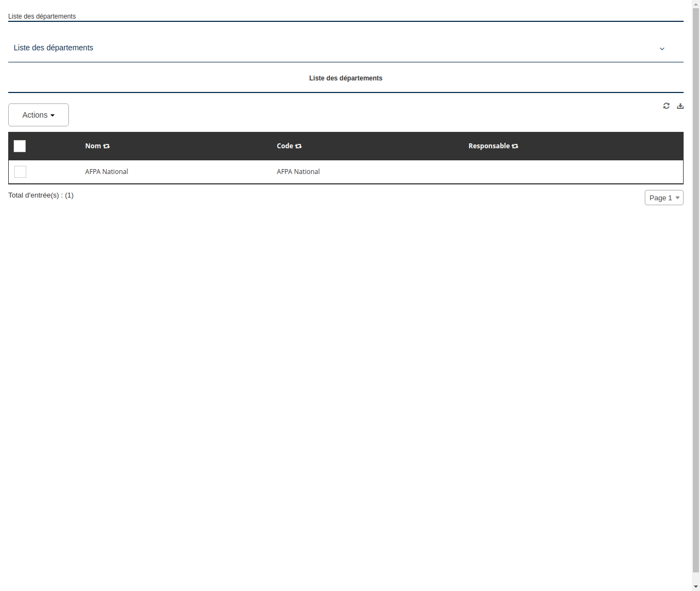Screen dimensions: 700x591
Task: Open the Actions dropdown menu
Action: (x=38, y=115)
